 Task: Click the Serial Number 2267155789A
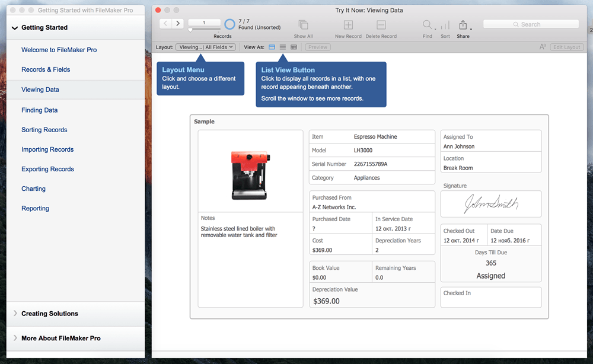click(x=372, y=164)
